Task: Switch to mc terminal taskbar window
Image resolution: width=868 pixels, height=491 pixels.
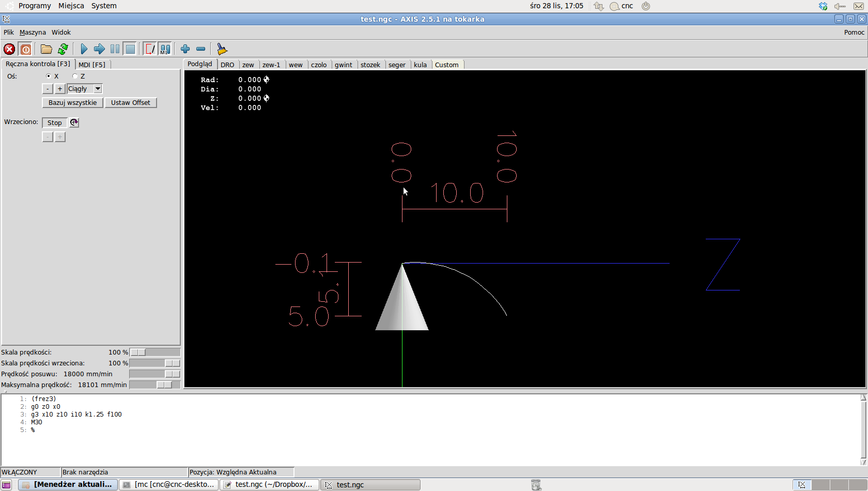Action: click(169, 485)
